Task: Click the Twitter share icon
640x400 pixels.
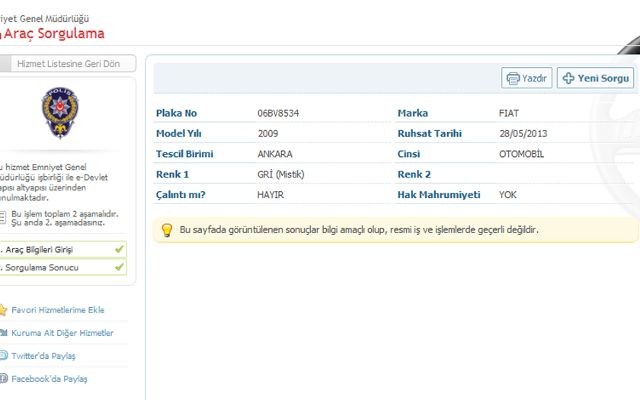Action: 3,356
